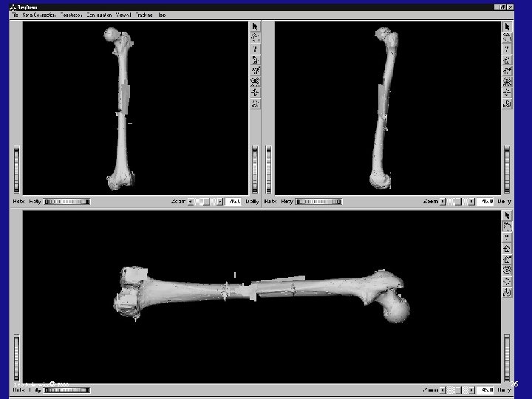Click the seek crosshair icon in top-right viewer

click(x=507, y=92)
